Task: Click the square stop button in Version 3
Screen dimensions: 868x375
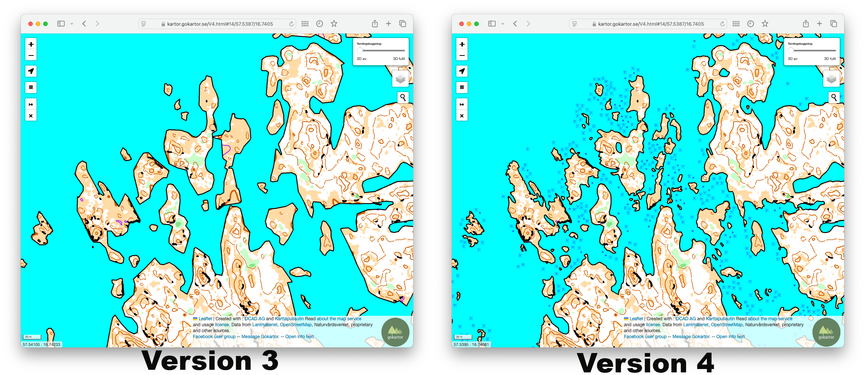Action: pos(31,88)
